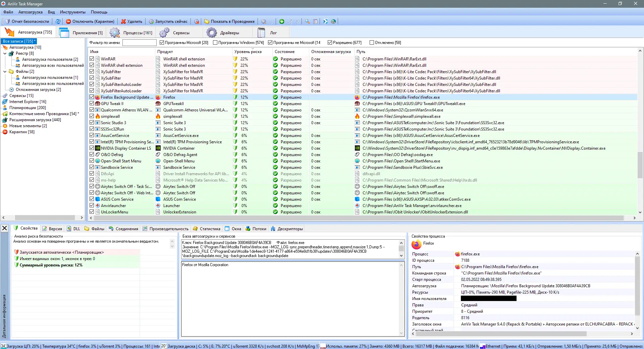Click the risk shield icon in 'WinRAR' row
Screen dimensions: 644x349
(x=235, y=59)
